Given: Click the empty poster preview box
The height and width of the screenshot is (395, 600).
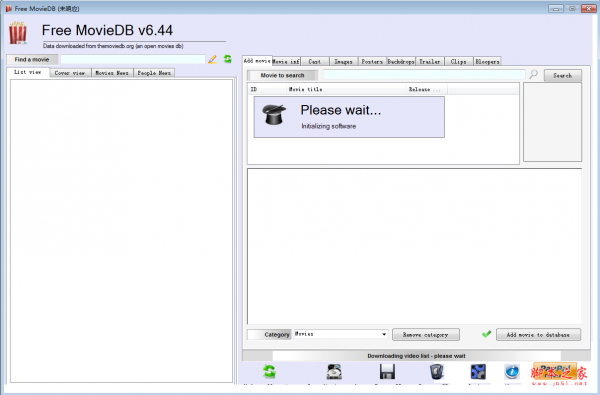Looking at the screenshot, I should (552, 122).
